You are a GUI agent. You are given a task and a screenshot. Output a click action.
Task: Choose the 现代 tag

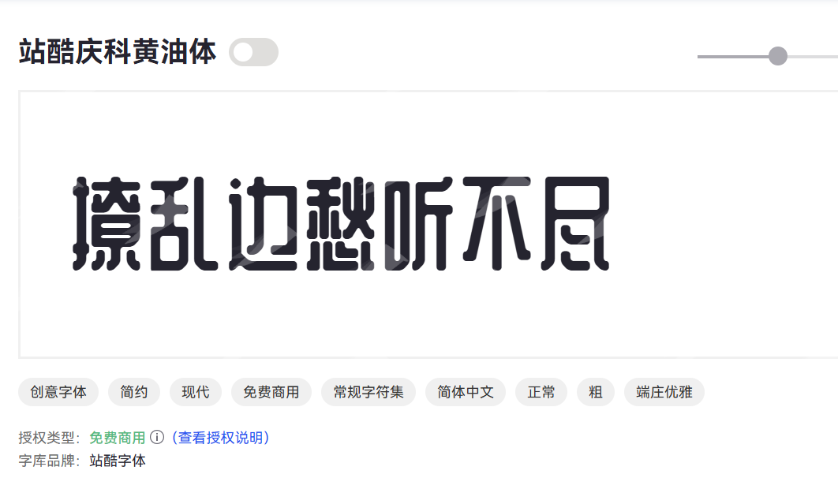tap(196, 392)
